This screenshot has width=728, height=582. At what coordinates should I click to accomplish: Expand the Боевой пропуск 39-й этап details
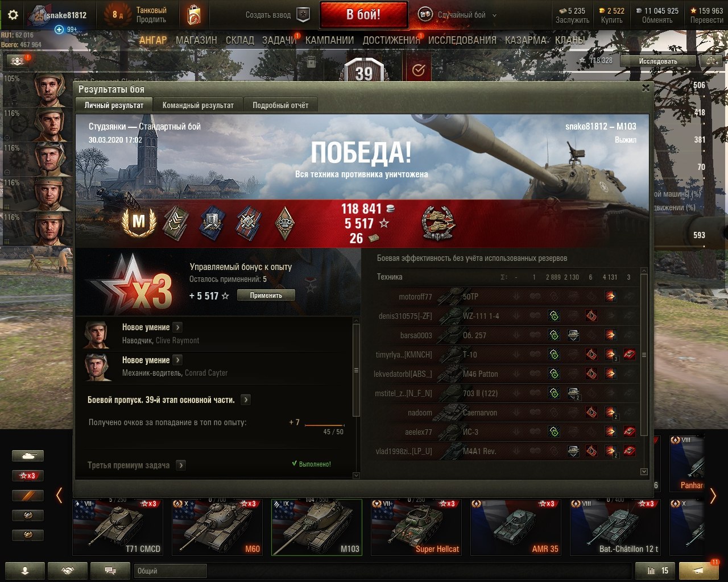point(246,400)
